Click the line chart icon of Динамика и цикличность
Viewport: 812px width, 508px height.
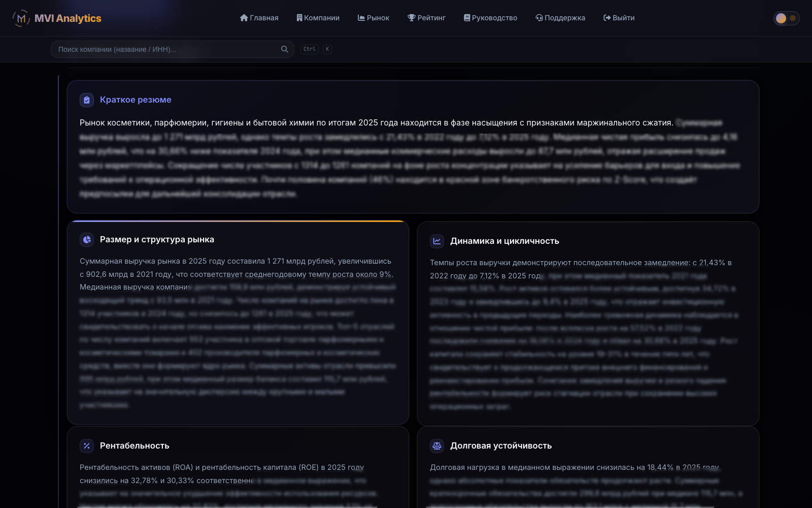point(437,241)
